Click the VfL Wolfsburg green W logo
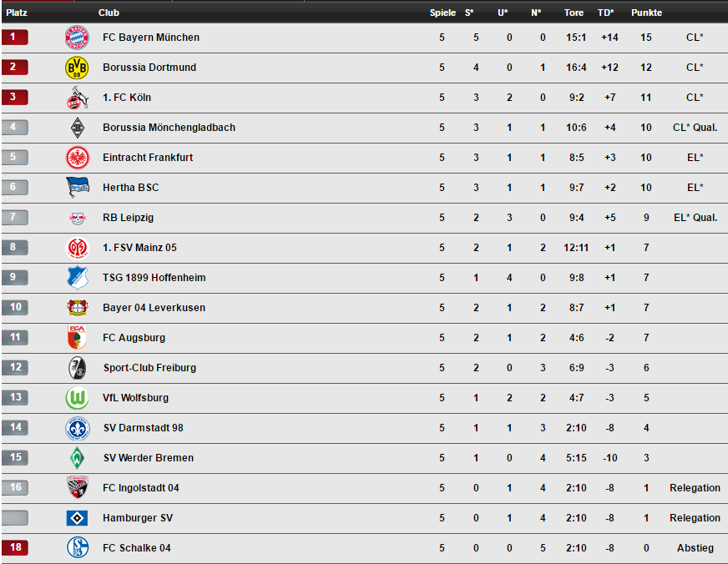 coord(77,398)
